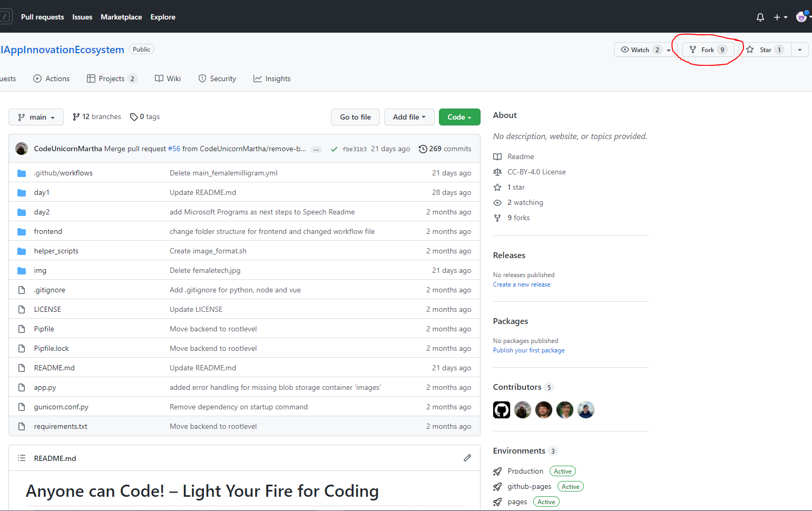Open the Fork icon button

(x=692, y=50)
